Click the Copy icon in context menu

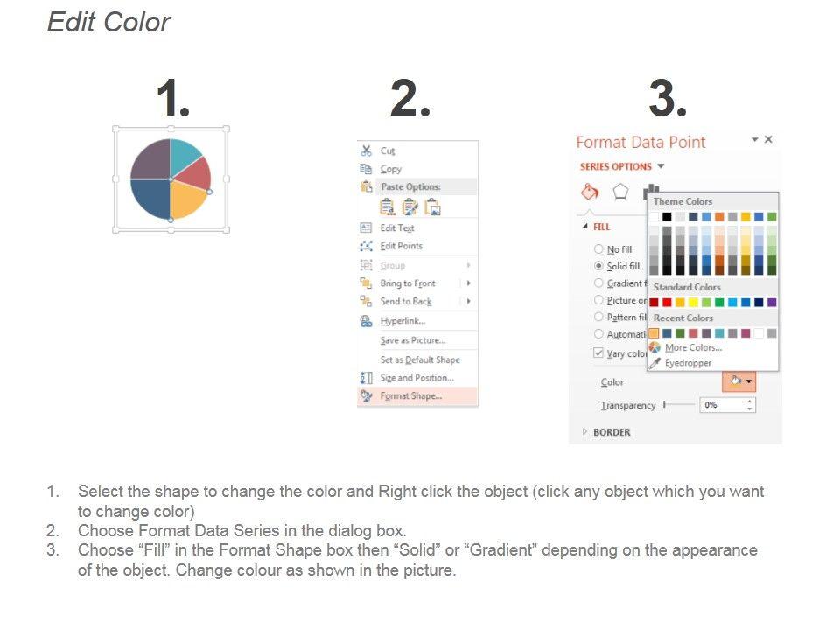367,169
